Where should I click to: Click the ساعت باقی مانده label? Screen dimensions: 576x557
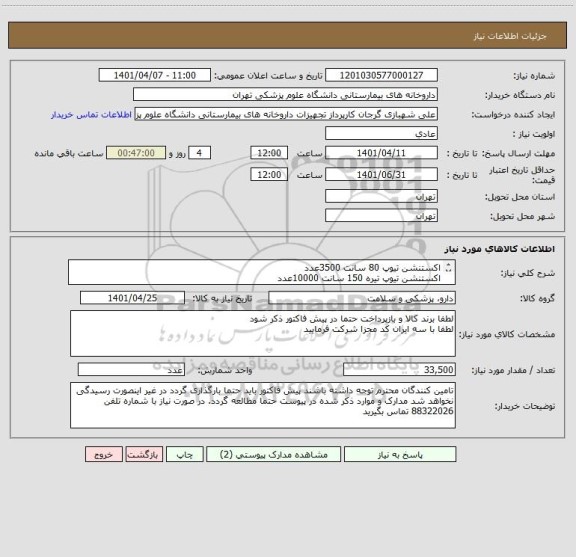coord(69,153)
